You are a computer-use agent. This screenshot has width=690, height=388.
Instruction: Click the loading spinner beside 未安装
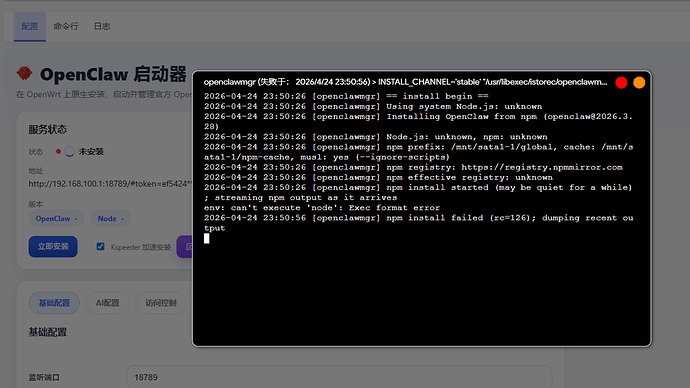(x=70, y=151)
